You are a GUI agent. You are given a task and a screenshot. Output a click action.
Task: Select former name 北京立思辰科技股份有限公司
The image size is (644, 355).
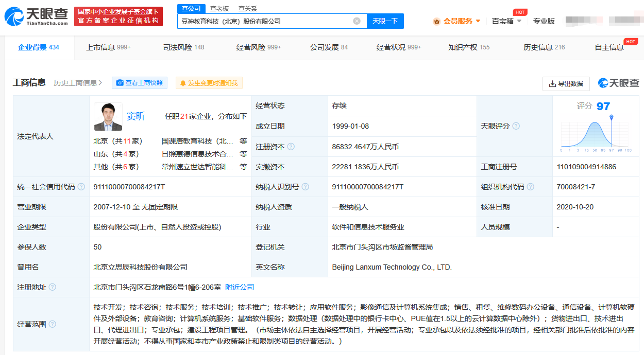pyautogui.click(x=141, y=267)
